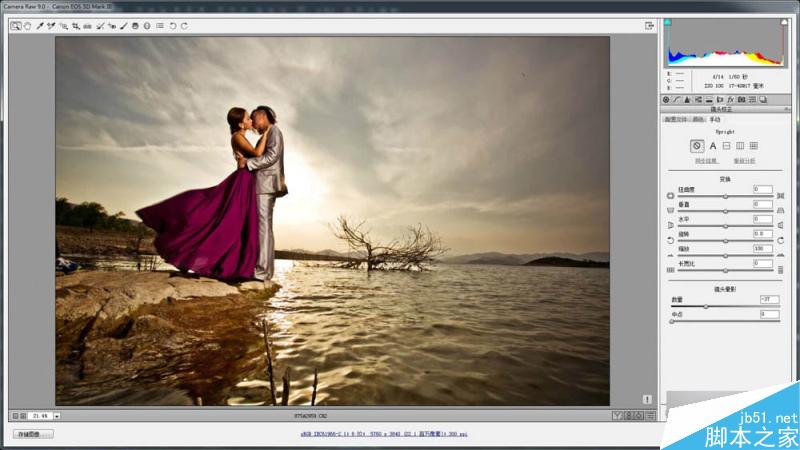This screenshot has height=450, width=800.
Task: Select the Hand tool
Action: click(x=28, y=26)
